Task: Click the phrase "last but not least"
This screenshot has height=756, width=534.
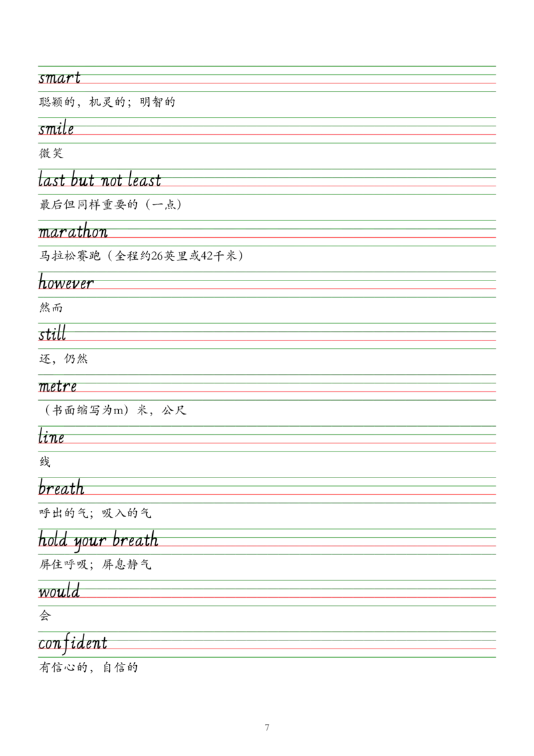Action: [99, 180]
